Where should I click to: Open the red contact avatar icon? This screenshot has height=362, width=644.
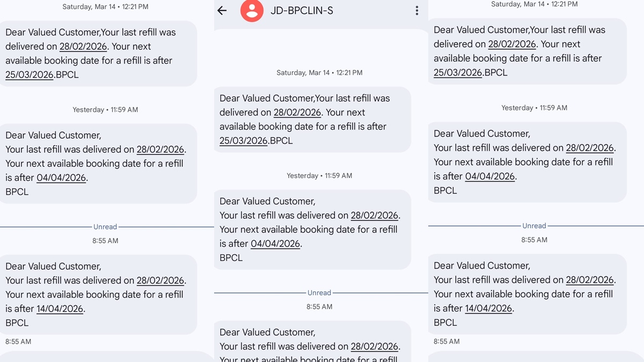click(x=252, y=11)
